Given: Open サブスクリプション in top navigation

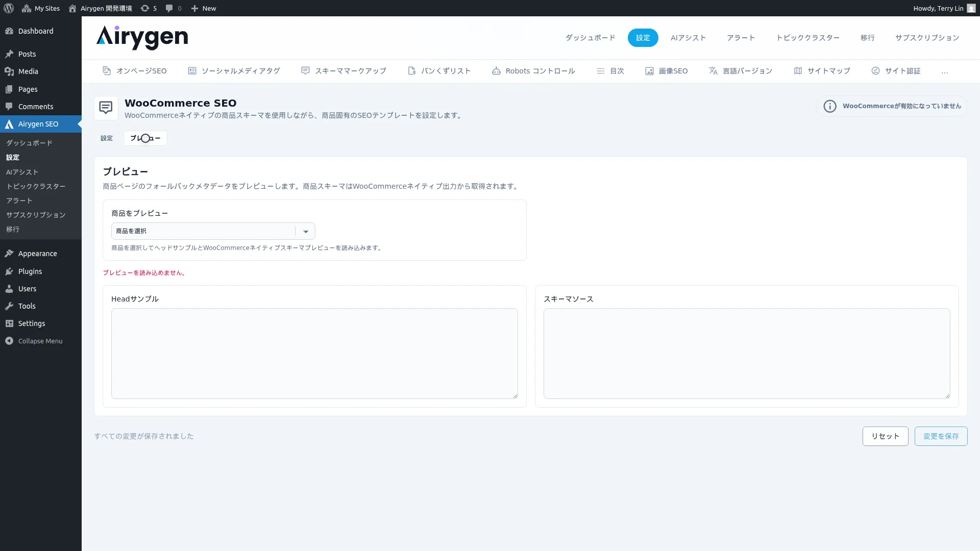Looking at the screenshot, I should (927, 38).
